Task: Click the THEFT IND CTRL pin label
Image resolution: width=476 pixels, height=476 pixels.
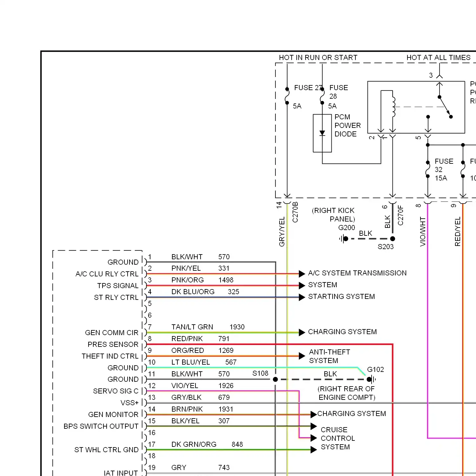Action: (110, 356)
